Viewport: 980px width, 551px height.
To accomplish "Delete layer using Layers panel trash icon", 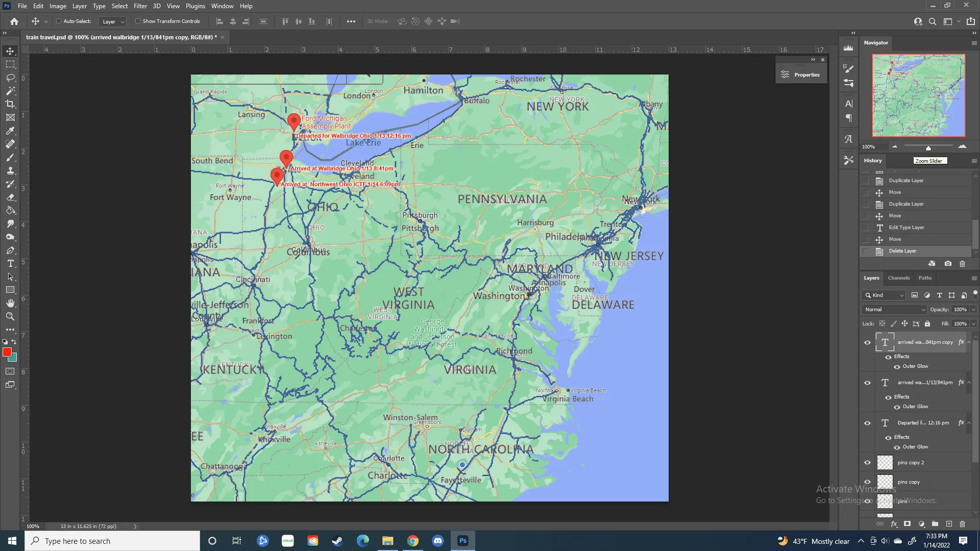I will coord(963,524).
